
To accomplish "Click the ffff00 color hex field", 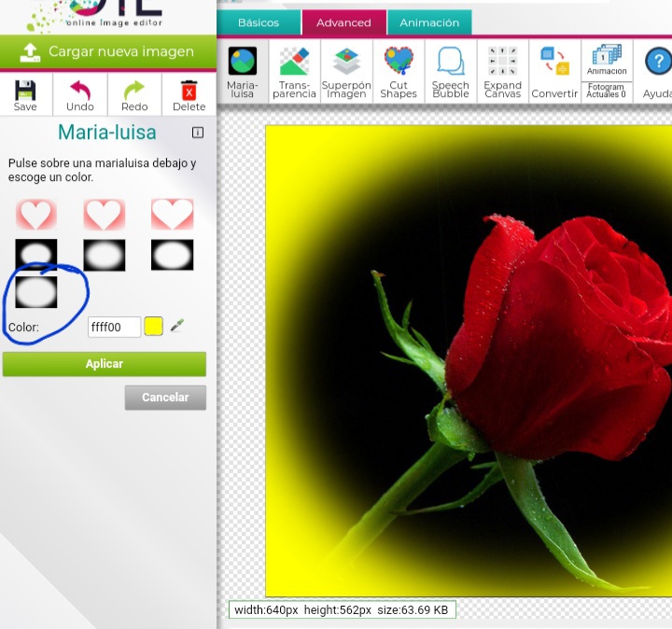I will 114,327.
